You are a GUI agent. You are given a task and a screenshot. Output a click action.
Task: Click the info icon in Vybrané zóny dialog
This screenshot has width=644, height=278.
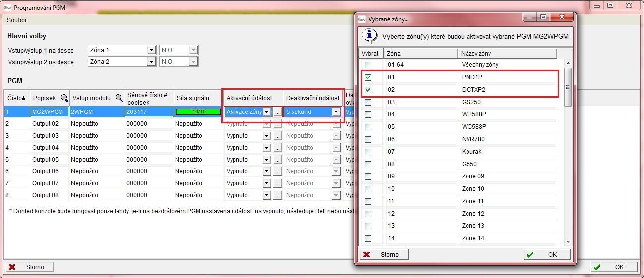click(x=369, y=36)
